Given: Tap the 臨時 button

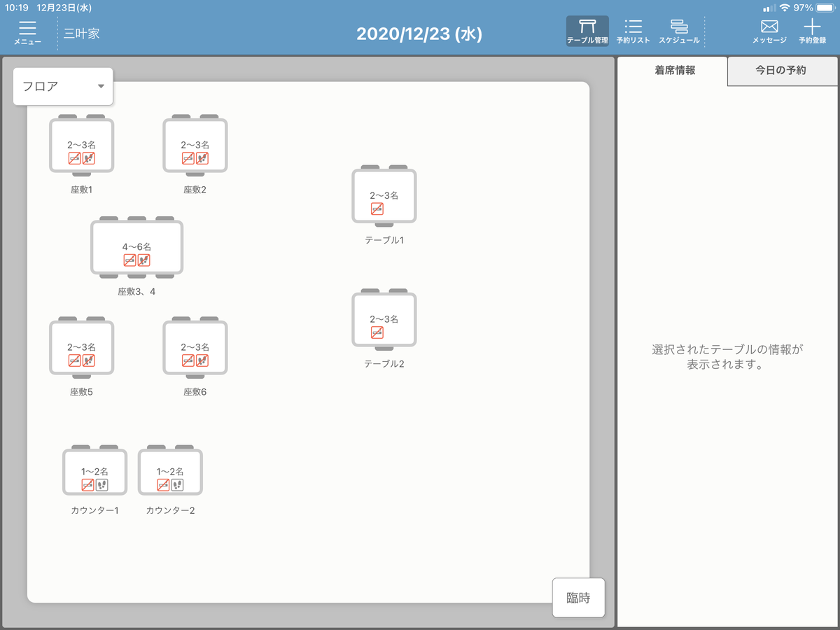Looking at the screenshot, I should pyautogui.click(x=578, y=598).
